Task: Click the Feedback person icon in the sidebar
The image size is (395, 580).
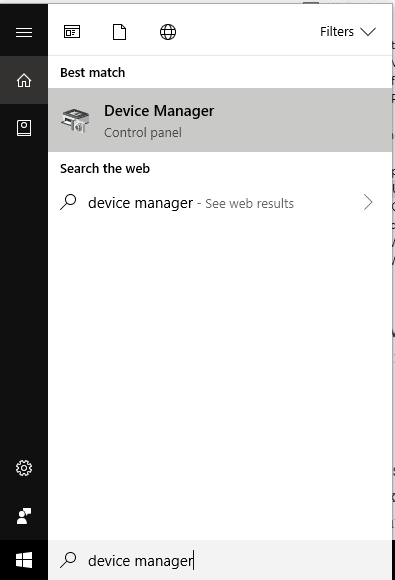Action: click(x=24, y=516)
